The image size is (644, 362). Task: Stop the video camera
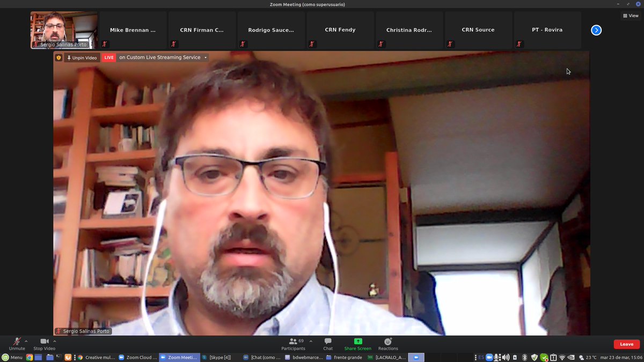click(x=44, y=343)
